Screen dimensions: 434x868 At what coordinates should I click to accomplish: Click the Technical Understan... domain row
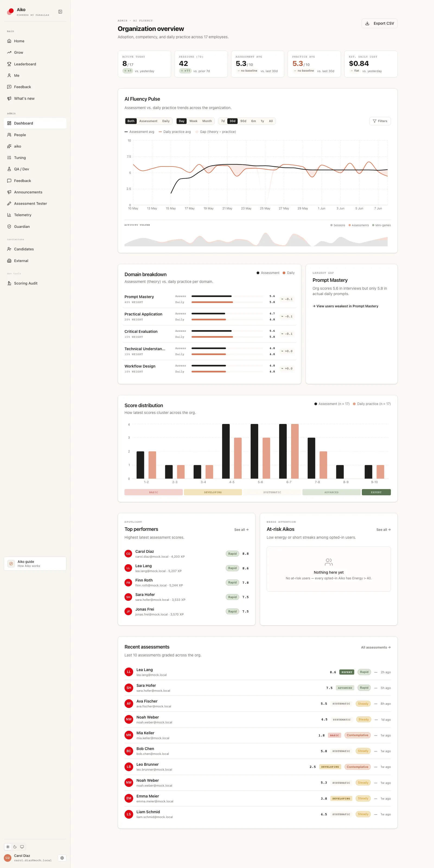coord(210,351)
